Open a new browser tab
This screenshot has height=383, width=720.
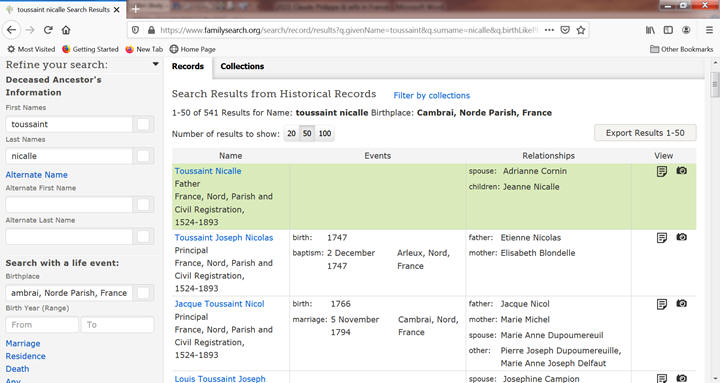135,9
